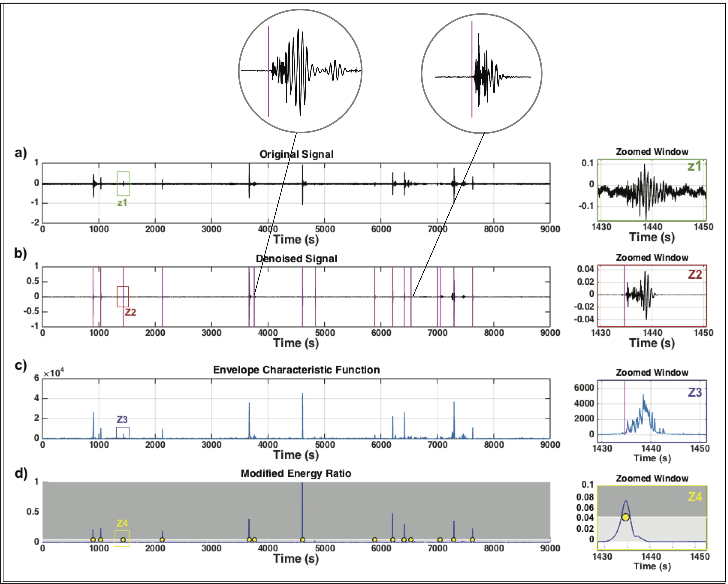Screen dimensions: 728x584
Task: Click the yellow Z4 box in Energy Ratio
Action: (x=122, y=538)
